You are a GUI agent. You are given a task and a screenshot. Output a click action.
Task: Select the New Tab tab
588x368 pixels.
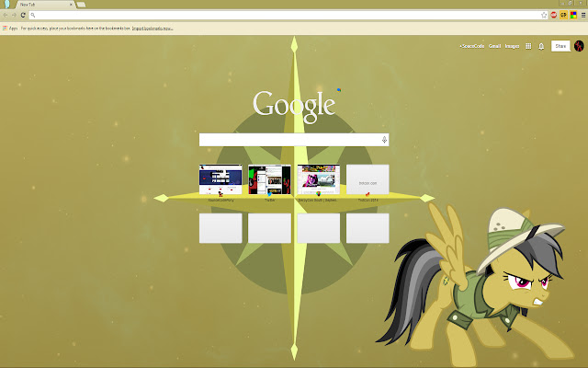point(44,5)
